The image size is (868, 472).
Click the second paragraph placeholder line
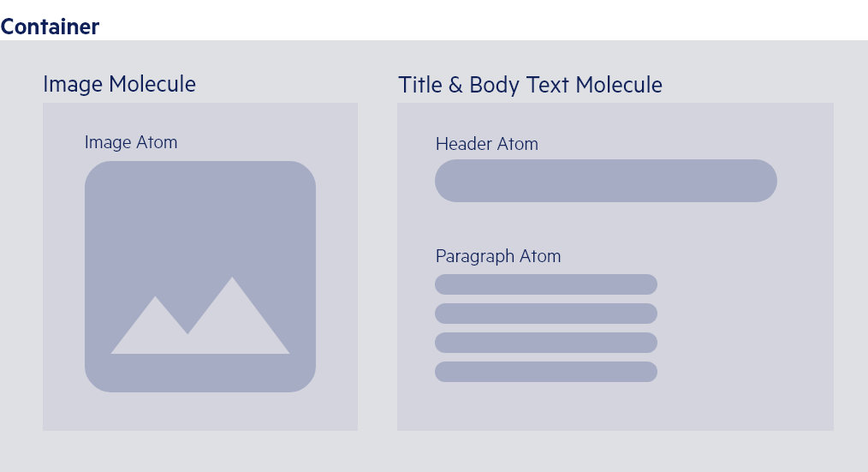coord(545,314)
